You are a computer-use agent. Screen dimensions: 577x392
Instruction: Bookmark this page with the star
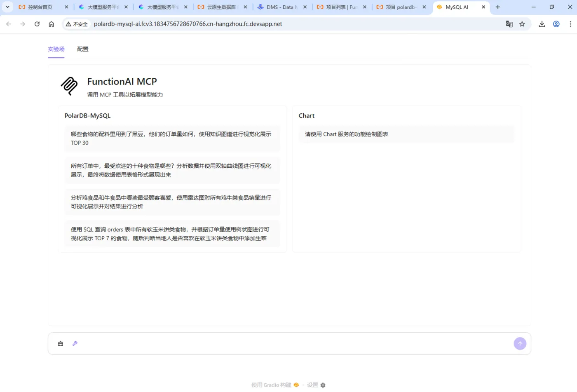pos(522,24)
